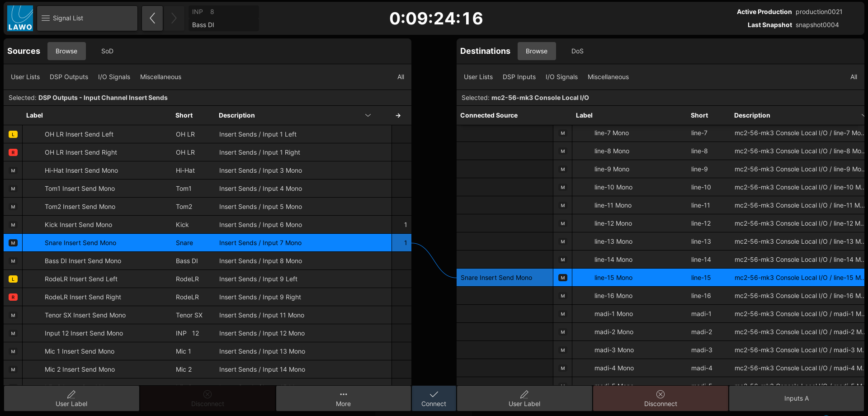Toggle the Sources Browse button
This screenshot has height=416, width=868.
(66, 51)
